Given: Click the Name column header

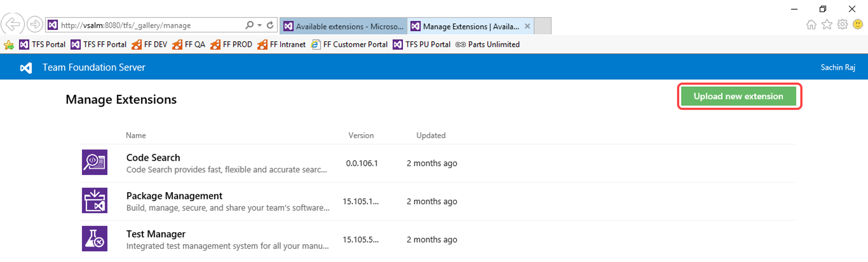Looking at the screenshot, I should (x=136, y=136).
